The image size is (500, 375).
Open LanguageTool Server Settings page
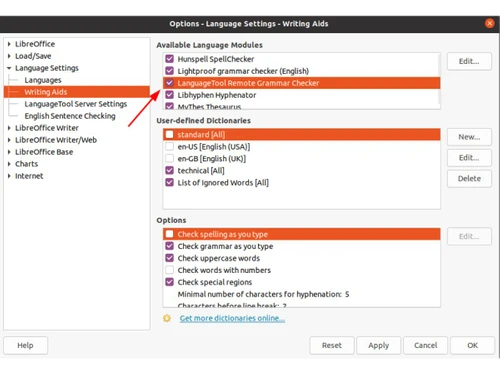[76, 104]
